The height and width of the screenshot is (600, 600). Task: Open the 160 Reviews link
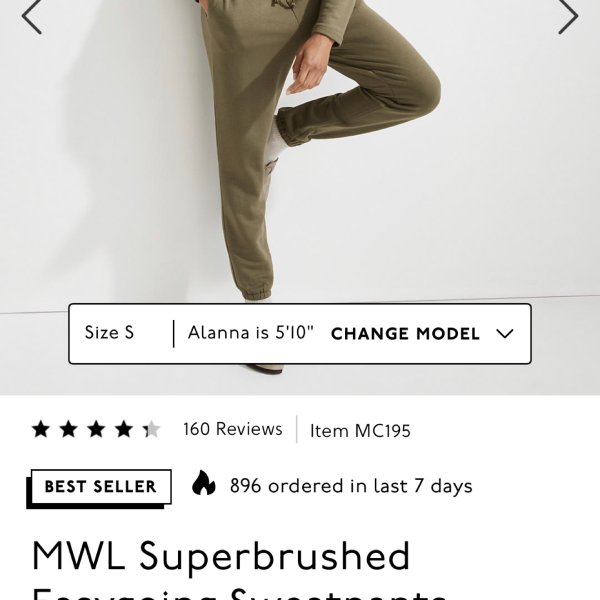tap(233, 429)
